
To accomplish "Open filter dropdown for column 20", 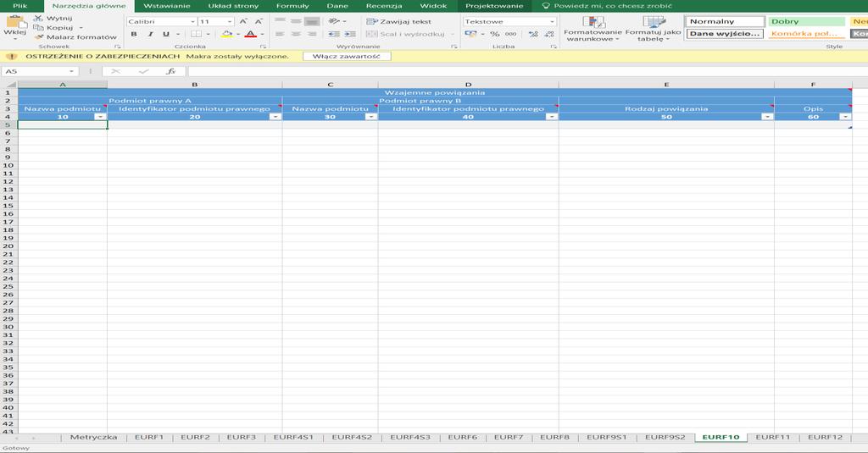I will pyautogui.click(x=275, y=117).
